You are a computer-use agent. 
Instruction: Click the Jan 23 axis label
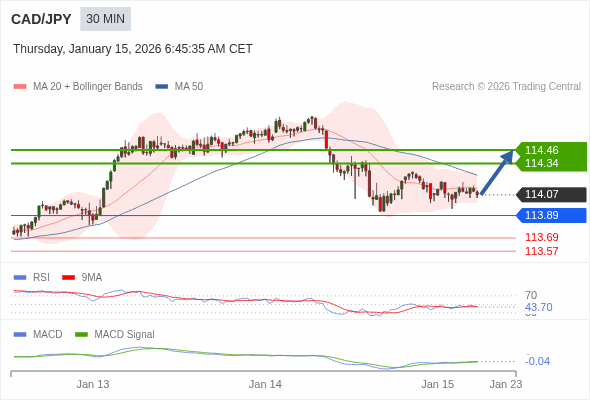tap(506, 384)
